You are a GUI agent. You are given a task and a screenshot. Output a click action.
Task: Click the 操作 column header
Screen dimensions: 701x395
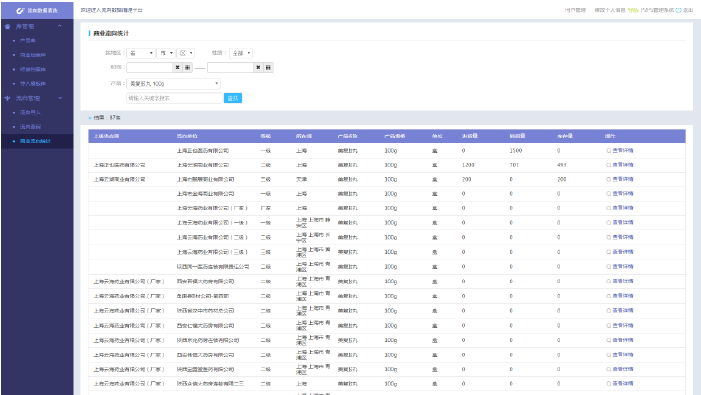tap(610, 136)
